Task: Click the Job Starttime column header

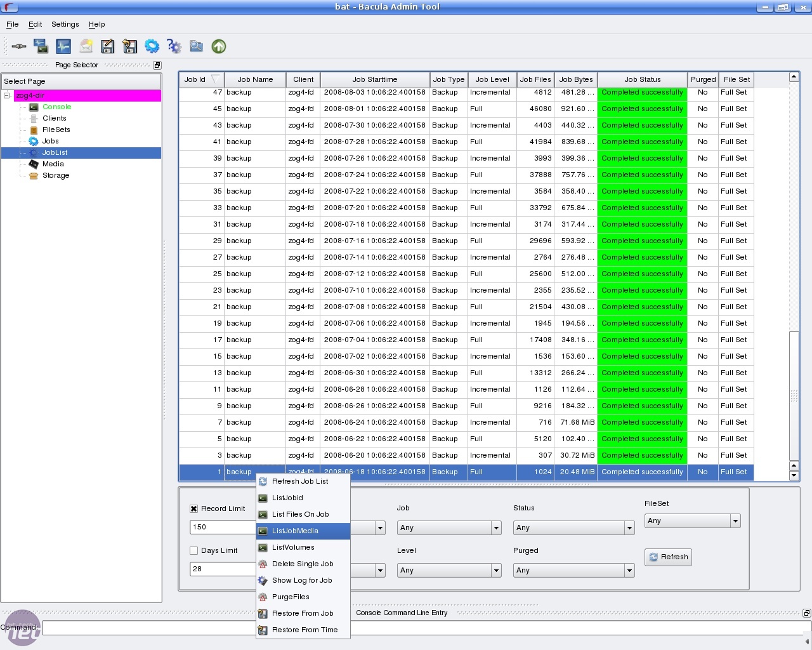Action: (375, 79)
